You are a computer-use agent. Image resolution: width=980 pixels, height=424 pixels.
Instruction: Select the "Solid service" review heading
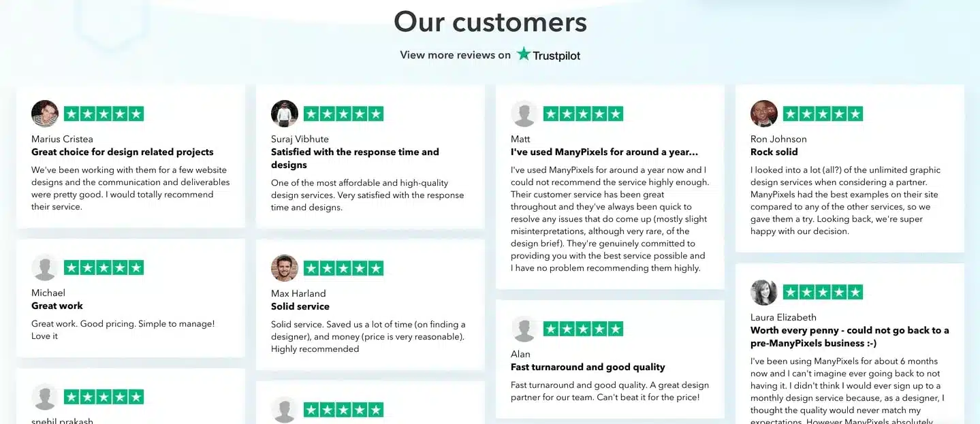point(300,306)
